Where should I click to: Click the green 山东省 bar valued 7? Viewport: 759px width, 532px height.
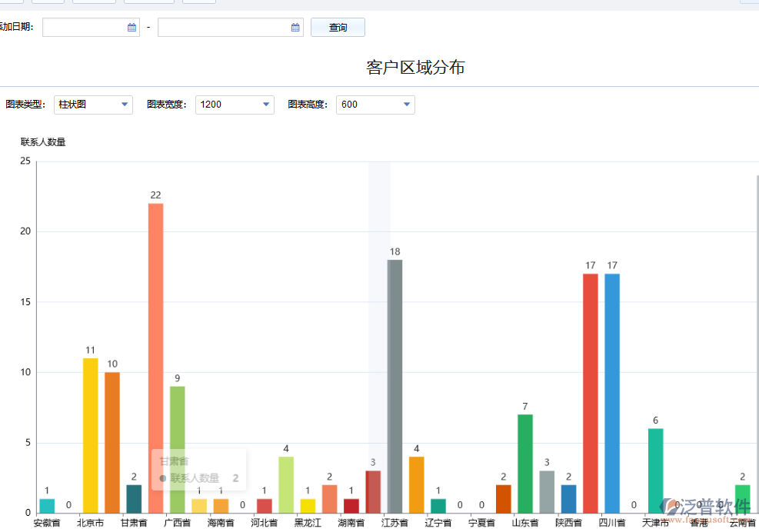click(525, 461)
